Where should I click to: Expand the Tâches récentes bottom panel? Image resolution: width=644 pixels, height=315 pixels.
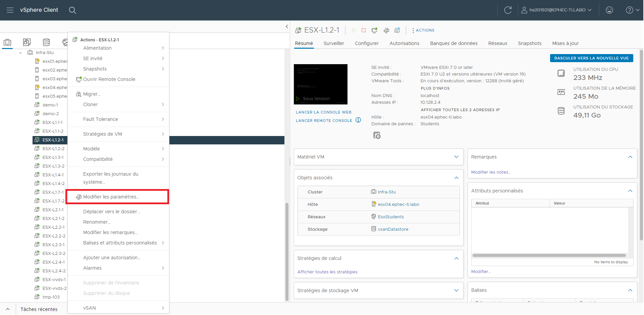click(8, 309)
